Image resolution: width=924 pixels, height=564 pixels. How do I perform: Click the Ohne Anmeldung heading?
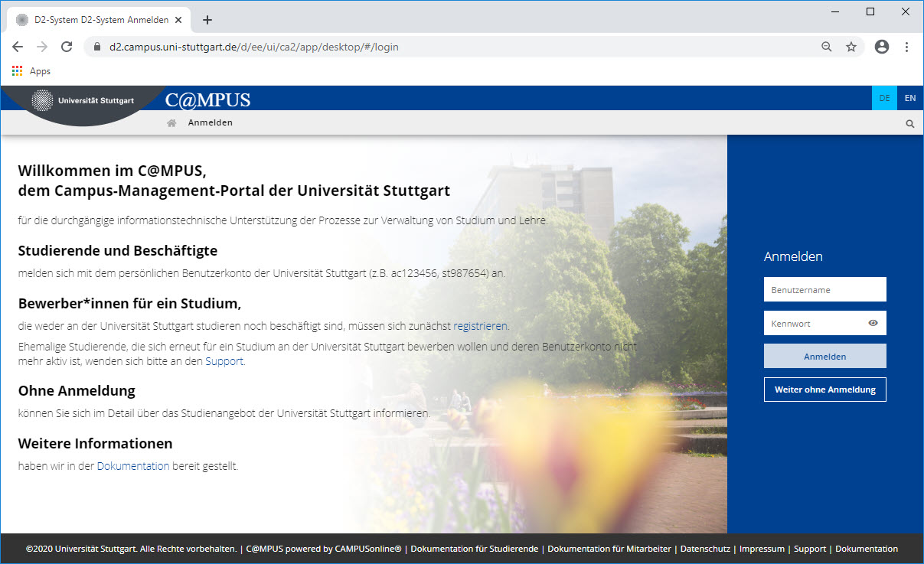tap(77, 390)
